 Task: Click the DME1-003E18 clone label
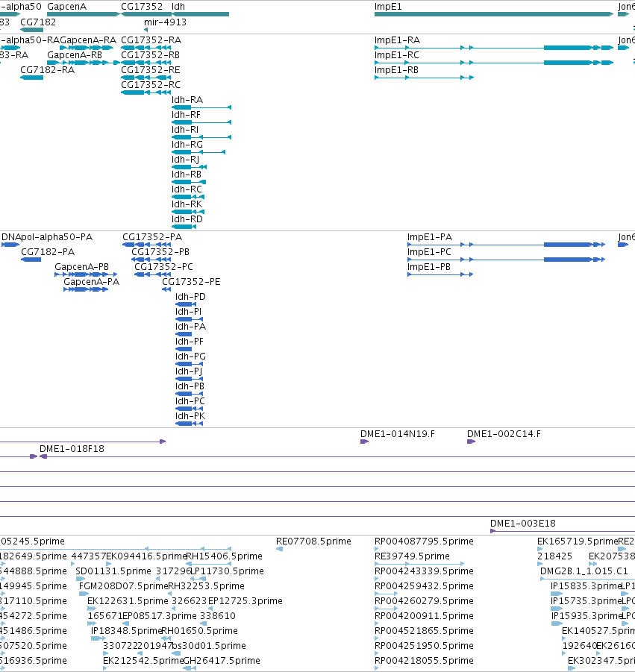(x=523, y=524)
